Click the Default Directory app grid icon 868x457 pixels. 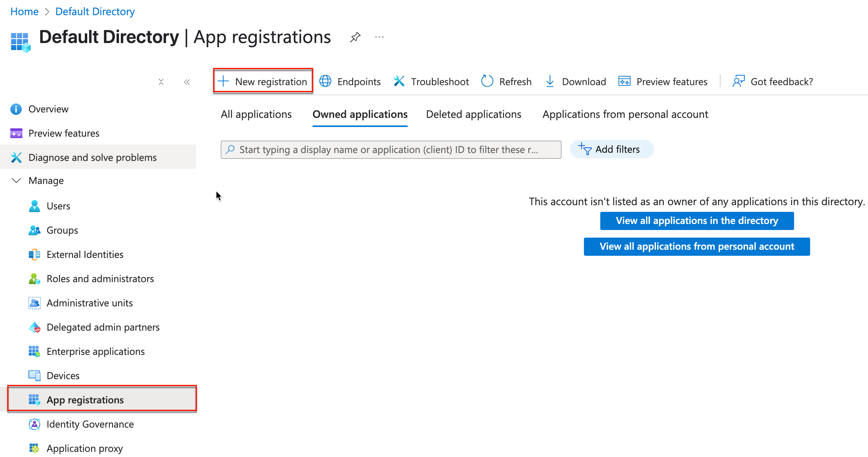click(x=20, y=42)
